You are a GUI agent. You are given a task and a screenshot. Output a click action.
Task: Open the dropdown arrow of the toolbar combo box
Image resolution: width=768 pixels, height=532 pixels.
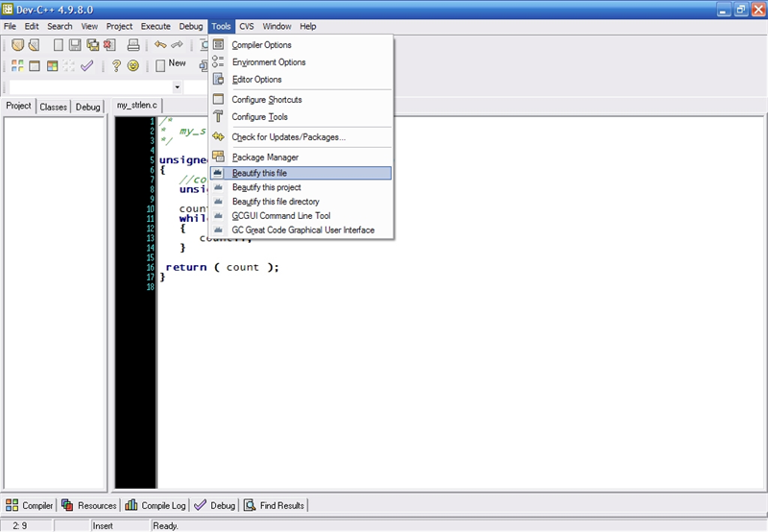point(177,87)
